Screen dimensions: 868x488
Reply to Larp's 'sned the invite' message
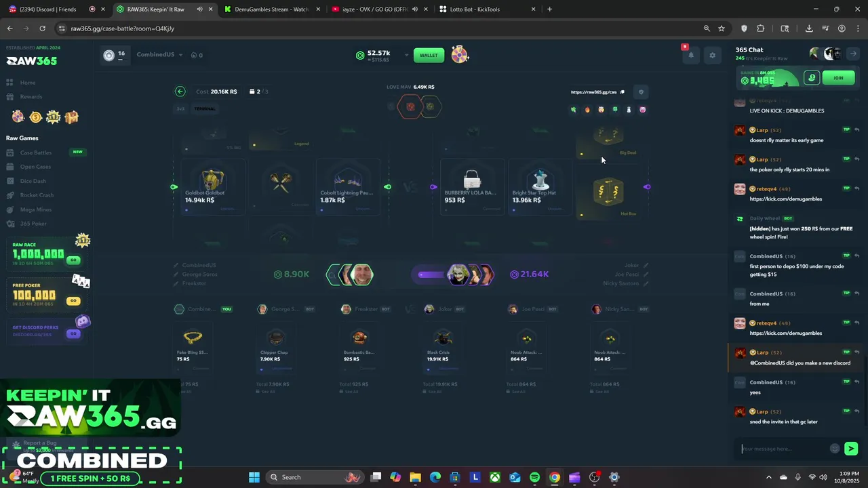coord(857,411)
